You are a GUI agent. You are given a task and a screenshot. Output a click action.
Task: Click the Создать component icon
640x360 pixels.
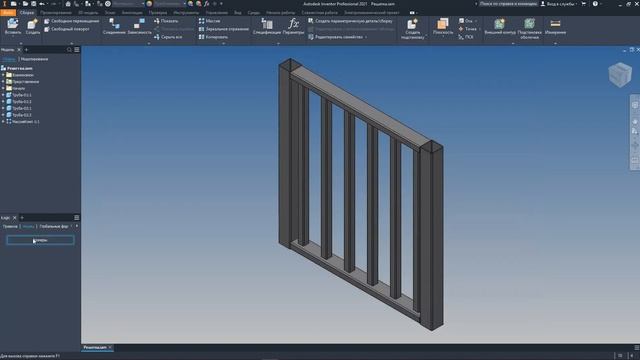pos(33,26)
